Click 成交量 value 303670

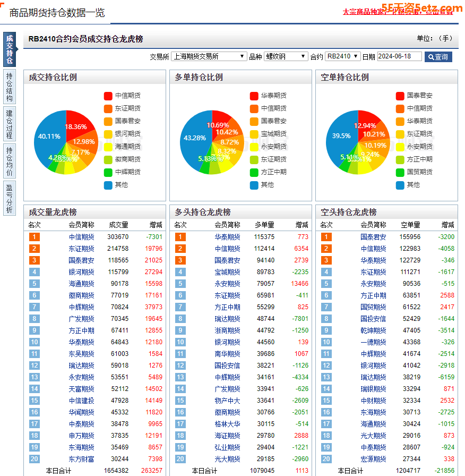118,237
